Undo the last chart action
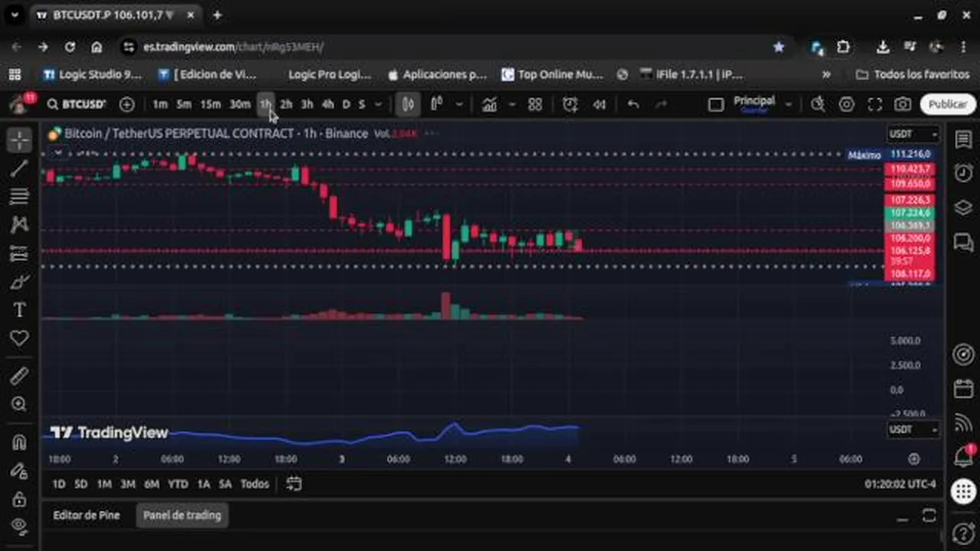Image resolution: width=980 pixels, height=551 pixels. 633,104
